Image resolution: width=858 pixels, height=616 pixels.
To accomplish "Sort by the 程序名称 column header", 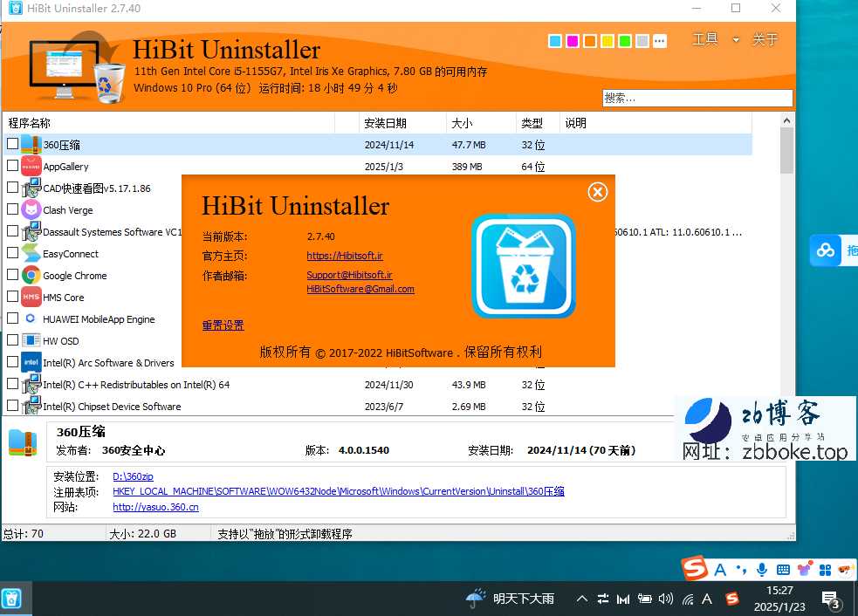I will (168, 123).
